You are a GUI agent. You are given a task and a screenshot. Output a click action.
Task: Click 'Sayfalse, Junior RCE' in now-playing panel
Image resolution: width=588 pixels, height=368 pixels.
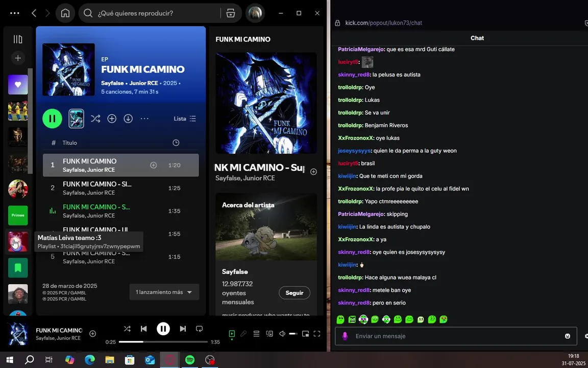245,178
